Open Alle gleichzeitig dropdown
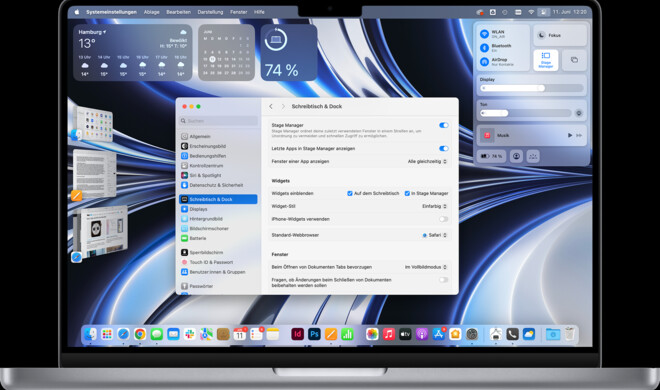 coord(427,162)
